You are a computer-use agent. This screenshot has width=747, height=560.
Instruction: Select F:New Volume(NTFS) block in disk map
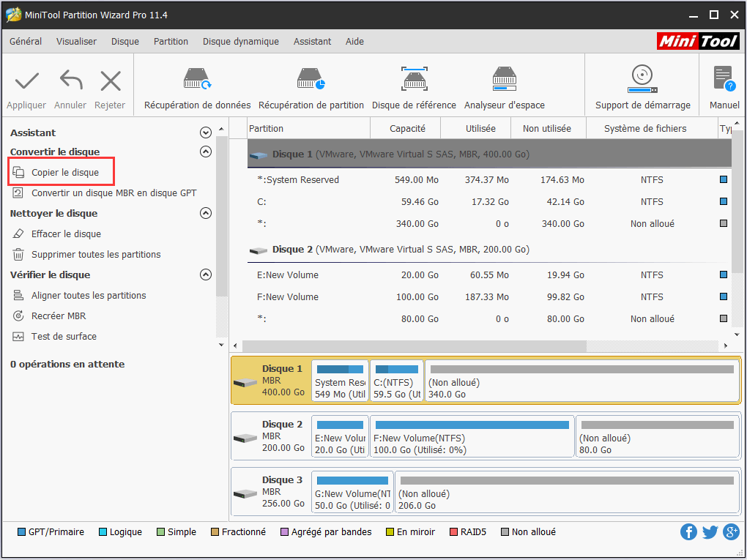point(472,437)
